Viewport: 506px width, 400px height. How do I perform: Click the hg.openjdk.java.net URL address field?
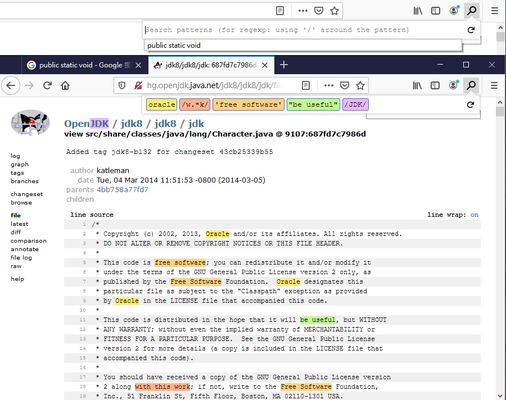[x=213, y=86]
